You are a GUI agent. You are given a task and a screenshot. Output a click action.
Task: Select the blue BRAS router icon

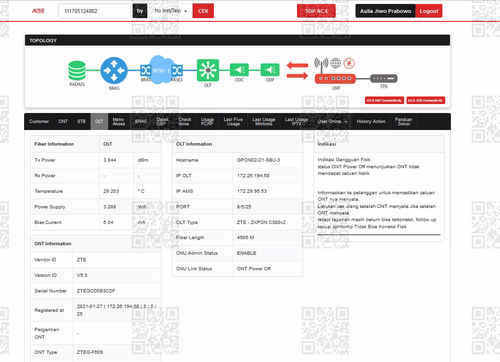coord(114,70)
